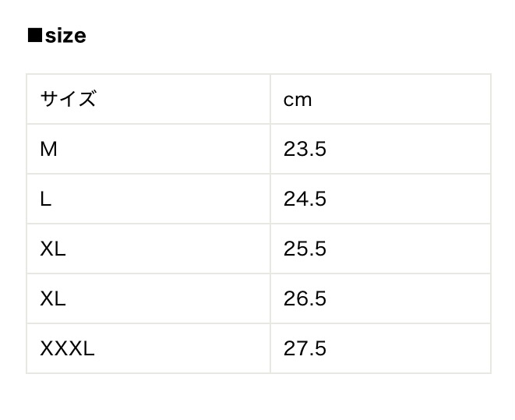Click the 27.5 measurement value
The width and height of the screenshot is (515, 420).
tap(305, 348)
